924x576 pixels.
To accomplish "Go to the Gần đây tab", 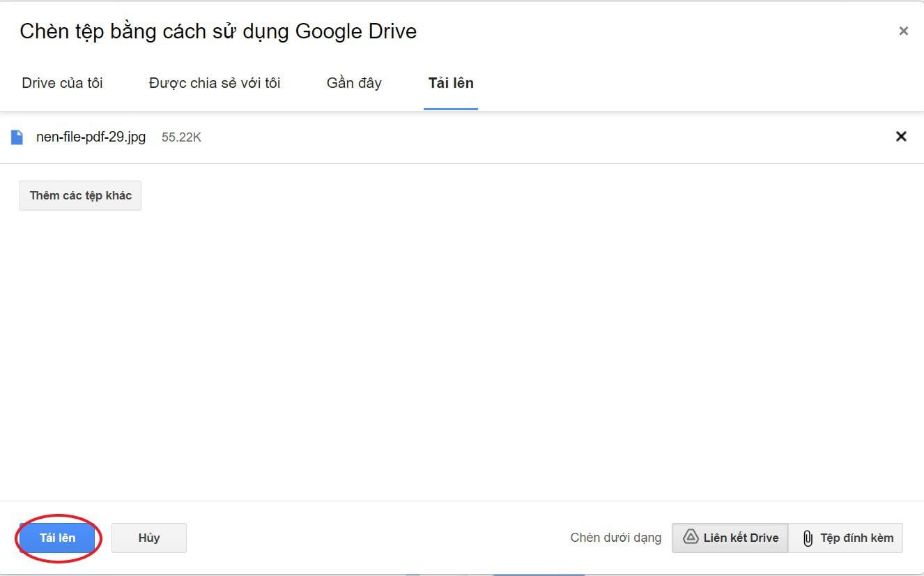I will 354,83.
